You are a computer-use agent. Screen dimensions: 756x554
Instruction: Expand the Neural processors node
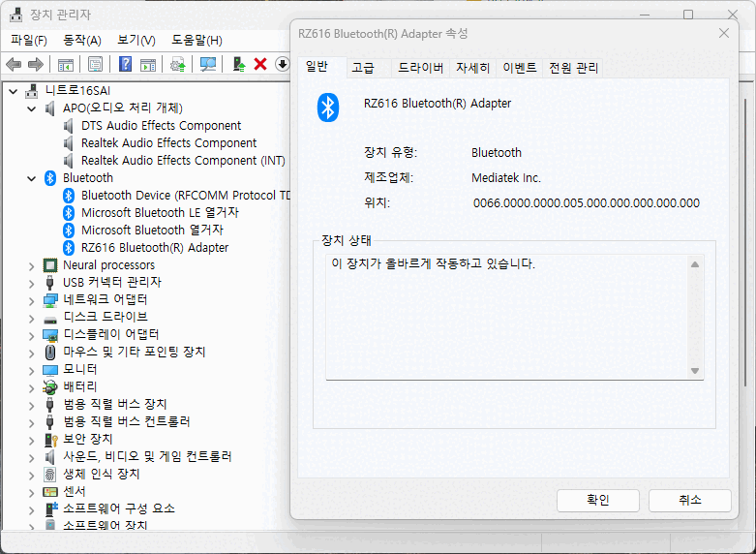[32, 264]
